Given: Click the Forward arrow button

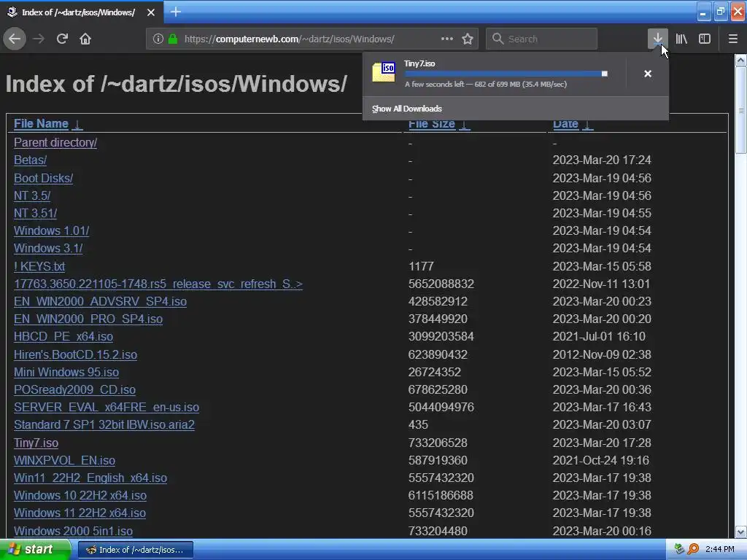Looking at the screenshot, I should click(39, 39).
